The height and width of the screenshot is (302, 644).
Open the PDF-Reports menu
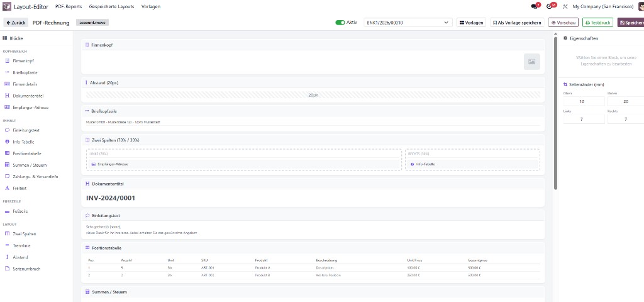(x=69, y=6)
